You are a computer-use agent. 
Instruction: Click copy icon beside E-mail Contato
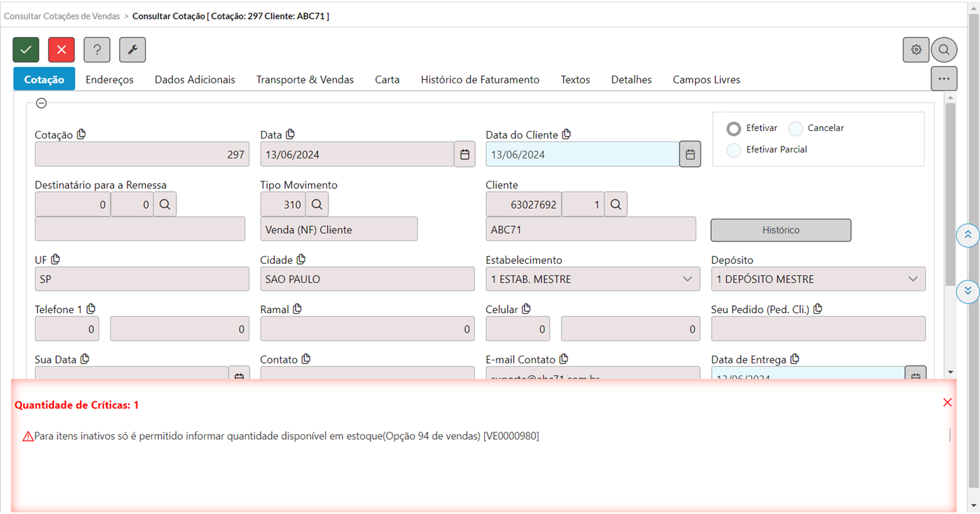pos(564,359)
